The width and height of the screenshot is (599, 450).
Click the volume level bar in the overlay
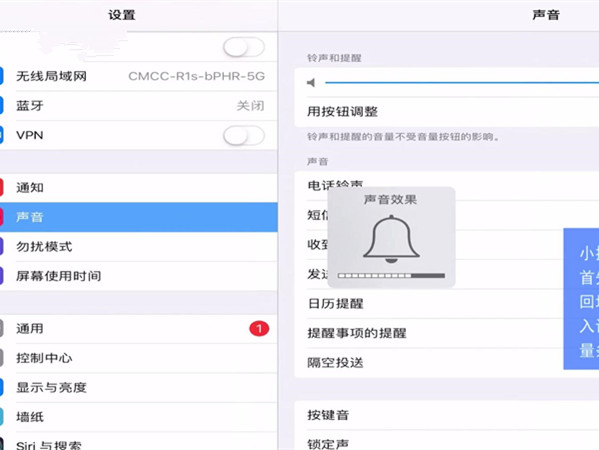pos(391,275)
